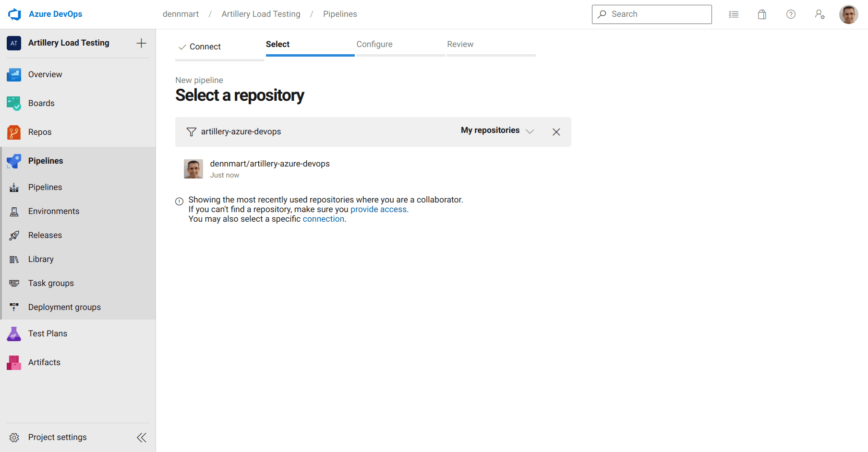The width and height of the screenshot is (868, 452).
Task: Open the My work items list icon
Action: pyautogui.click(x=734, y=14)
